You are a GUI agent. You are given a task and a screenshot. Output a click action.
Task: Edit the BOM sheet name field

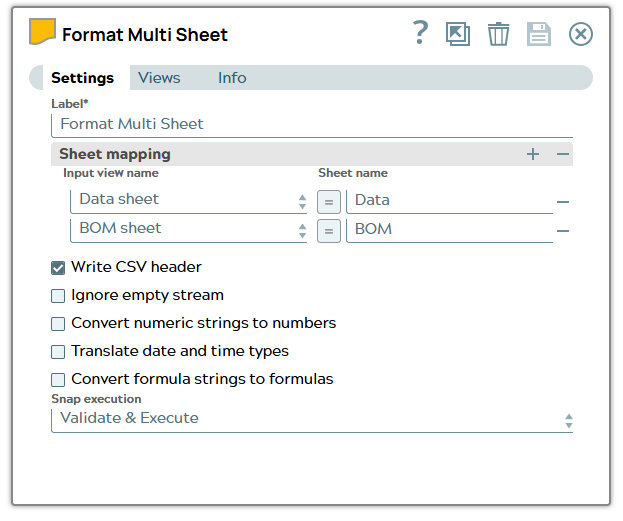449,230
